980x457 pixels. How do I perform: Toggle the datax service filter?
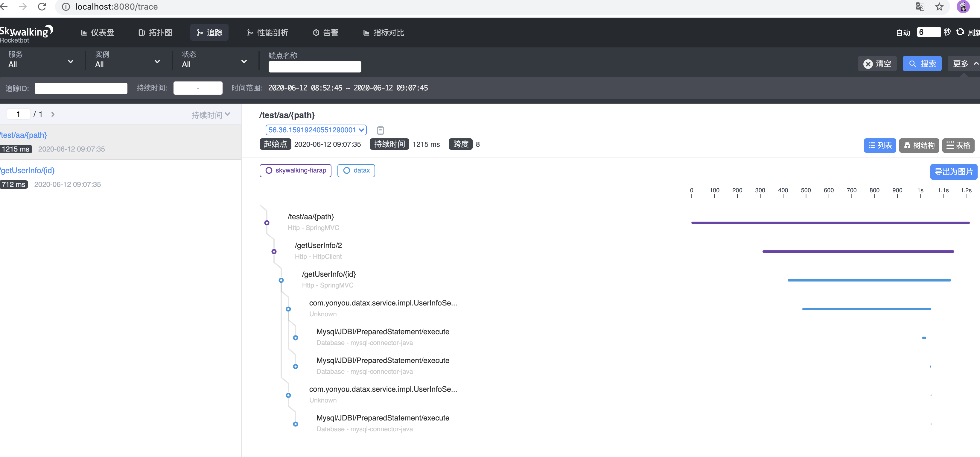tap(356, 171)
